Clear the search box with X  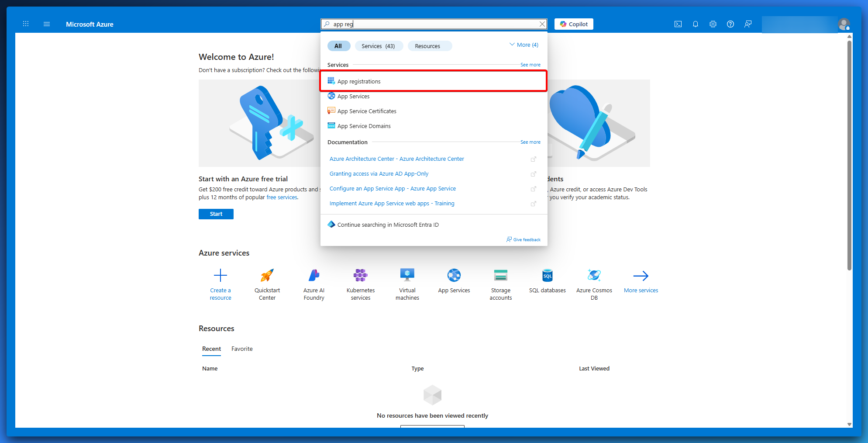point(542,24)
